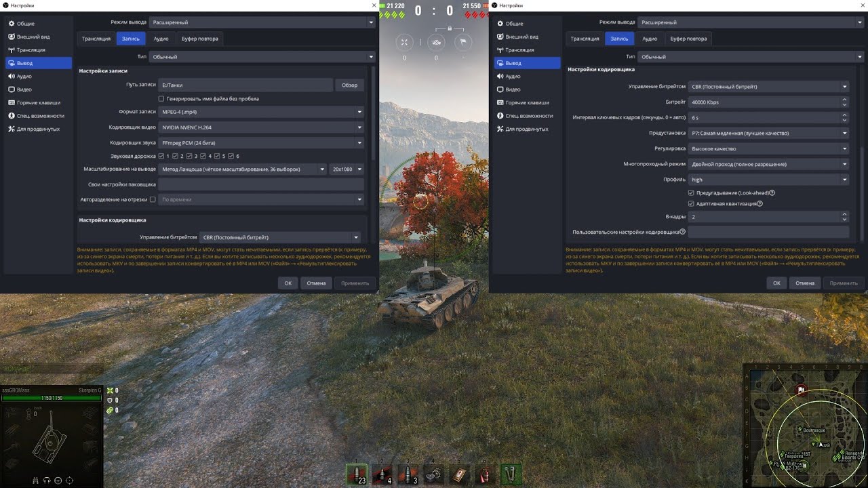The width and height of the screenshot is (868, 488).
Task: Open Для продвинутых in right window
Action: click(528, 129)
